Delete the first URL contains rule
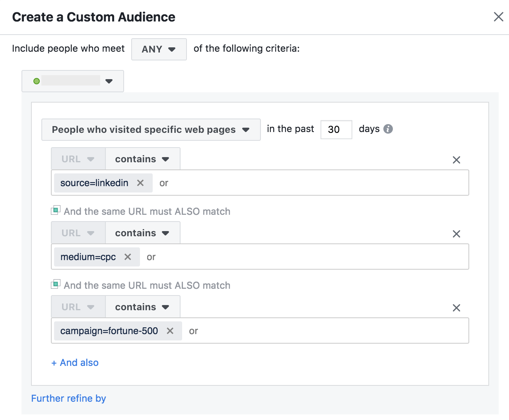 pos(456,160)
